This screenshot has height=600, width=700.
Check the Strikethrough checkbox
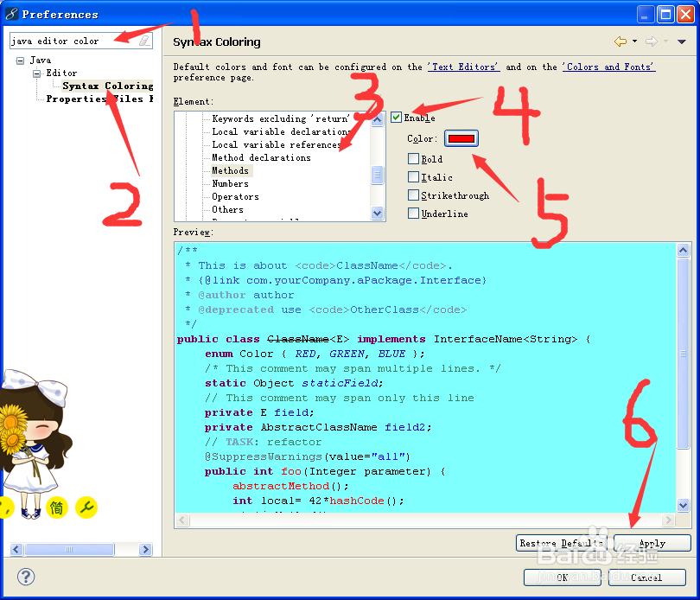click(x=413, y=195)
